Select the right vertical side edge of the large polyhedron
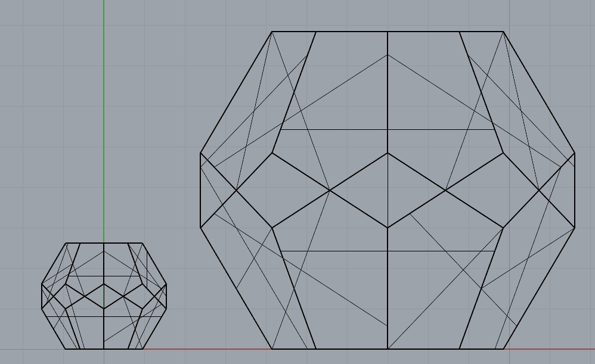This screenshot has height=364, width=595. [574, 191]
